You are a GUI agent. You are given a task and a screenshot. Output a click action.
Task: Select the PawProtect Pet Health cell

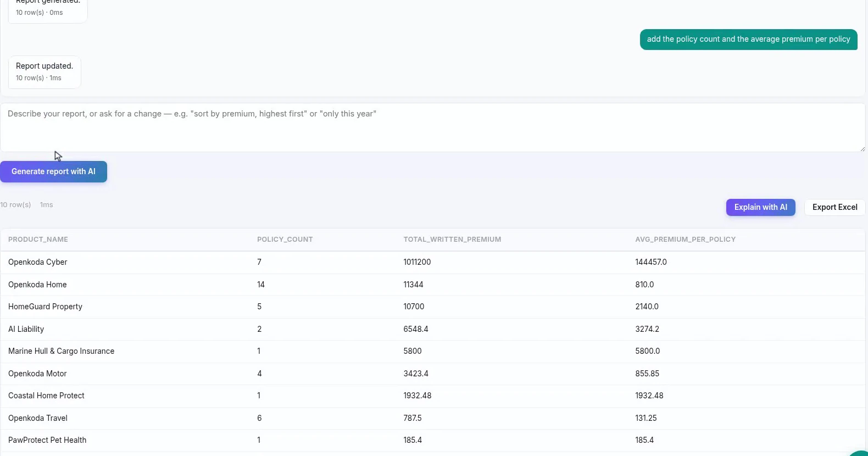tap(47, 440)
